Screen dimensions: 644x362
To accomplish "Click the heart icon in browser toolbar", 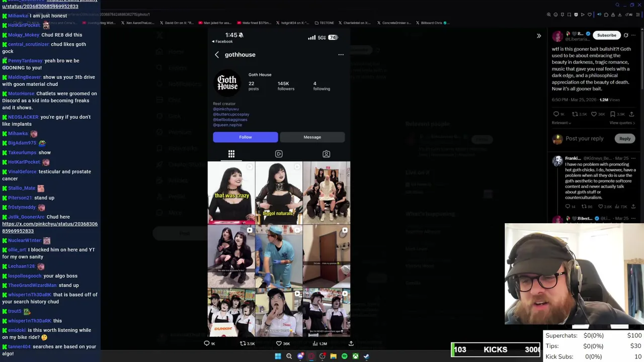I will tap(590, 15).
